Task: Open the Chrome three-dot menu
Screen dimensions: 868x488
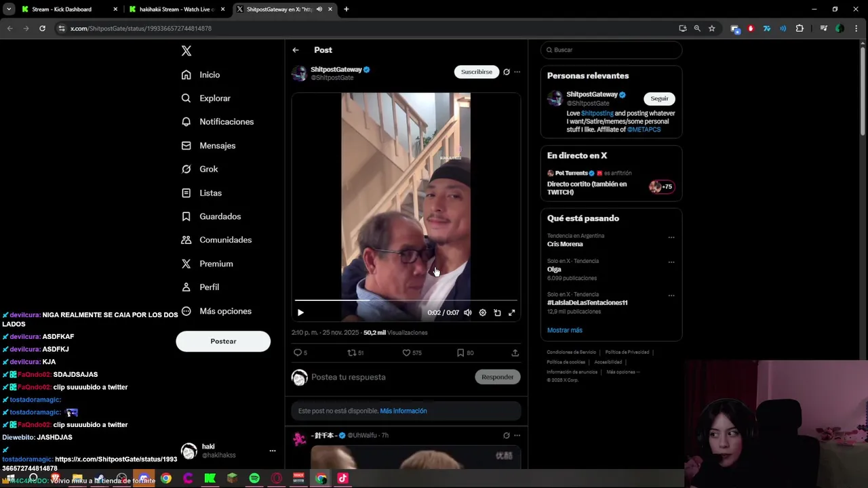Action: pos(856,28)
